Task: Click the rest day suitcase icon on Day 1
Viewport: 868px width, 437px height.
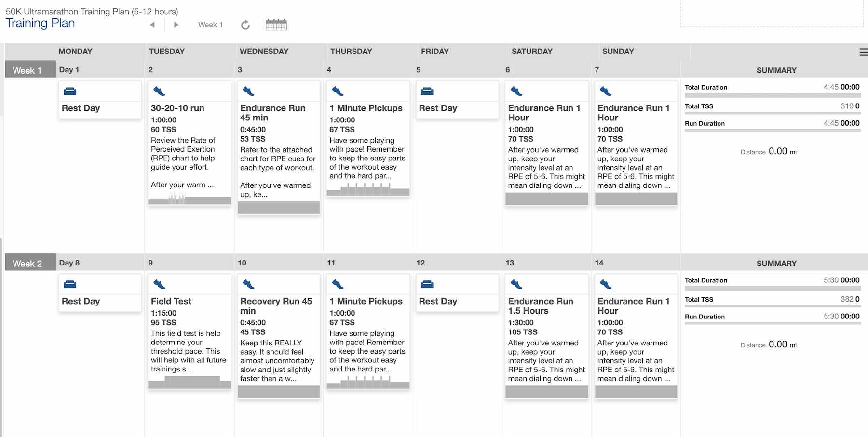Action: [69, 91]
